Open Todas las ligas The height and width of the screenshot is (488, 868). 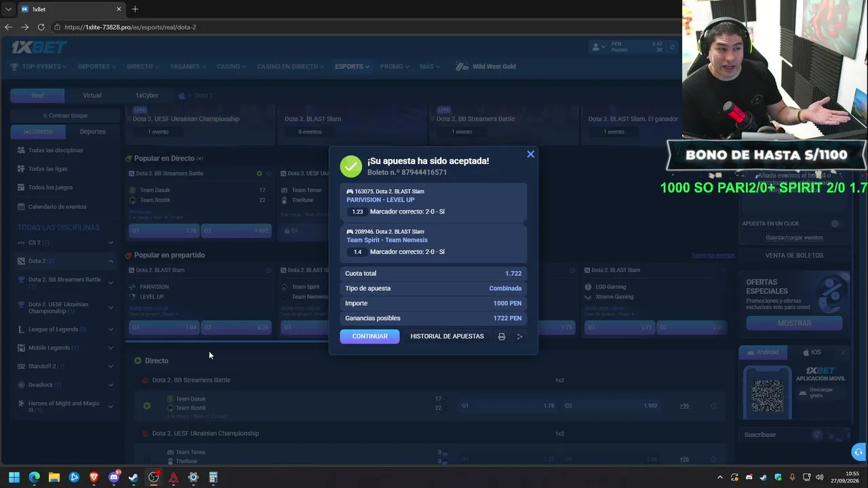[47, 169]
